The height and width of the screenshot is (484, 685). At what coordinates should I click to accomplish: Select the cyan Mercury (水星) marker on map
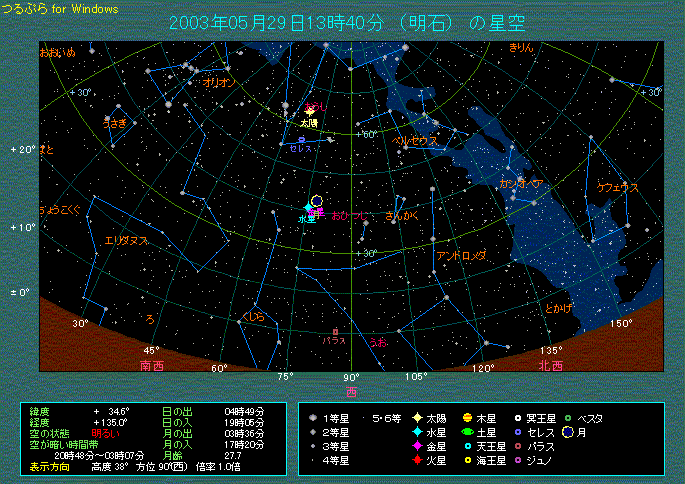pyautogui.click(x=309, y=208)
